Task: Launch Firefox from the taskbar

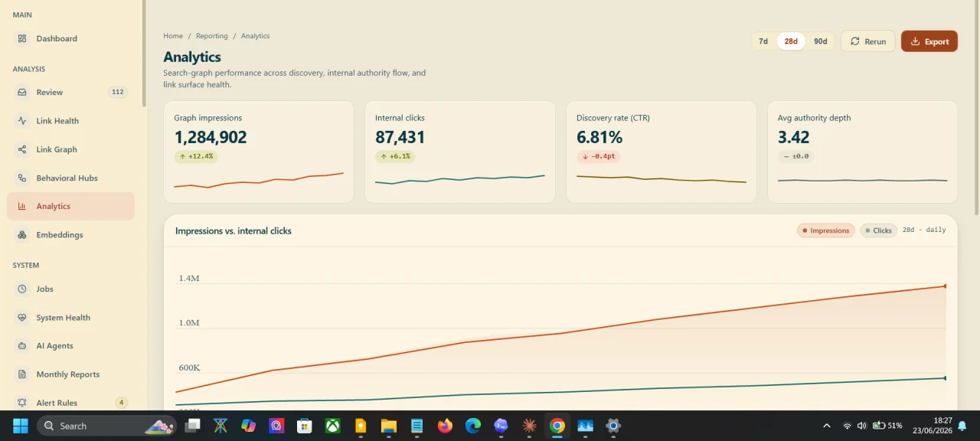Action: point(445,426)
